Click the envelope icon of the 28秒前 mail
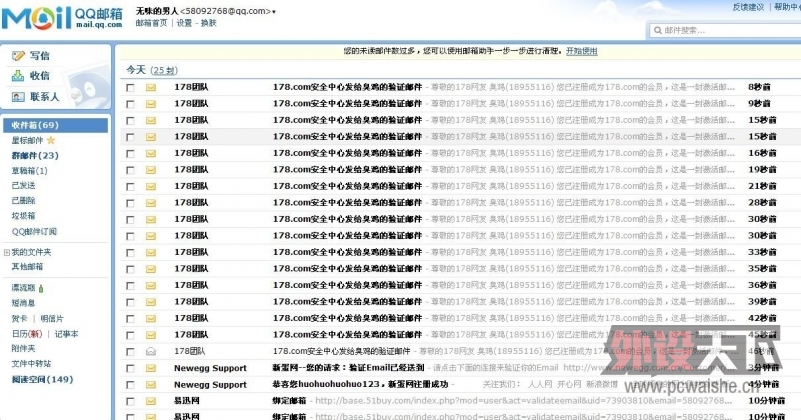The image size is (801, 420). click(151, 203)
